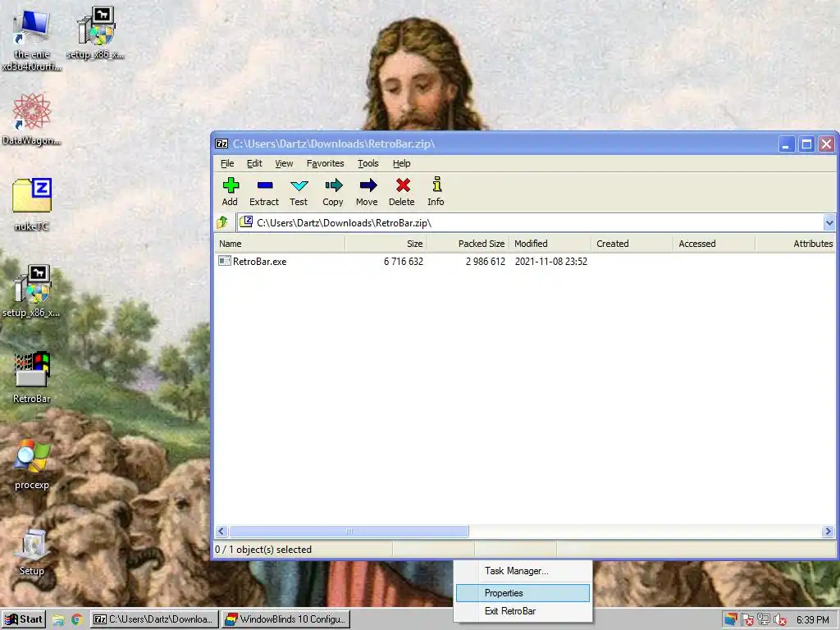
Task: Sort by the Accessed column header
Action: [x=714, y=244]
